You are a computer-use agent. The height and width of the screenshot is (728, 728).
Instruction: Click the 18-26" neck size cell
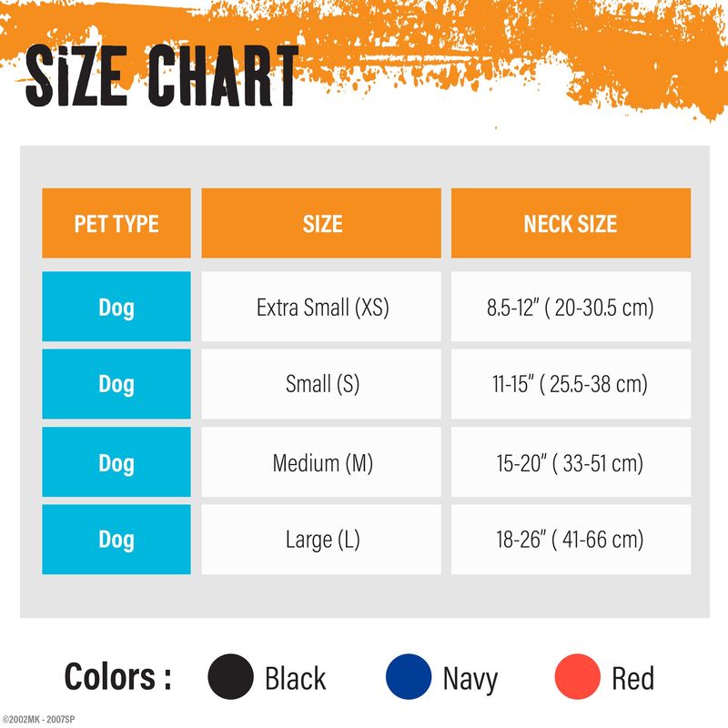[571, 540]
